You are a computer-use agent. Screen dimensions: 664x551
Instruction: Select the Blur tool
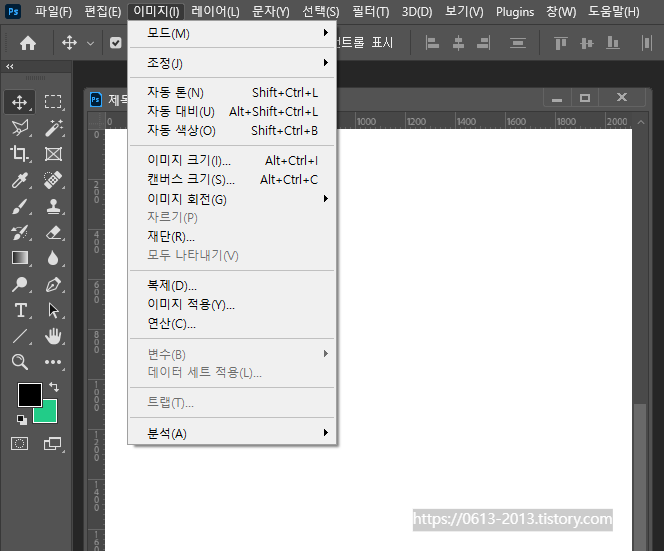pos(53,258)
